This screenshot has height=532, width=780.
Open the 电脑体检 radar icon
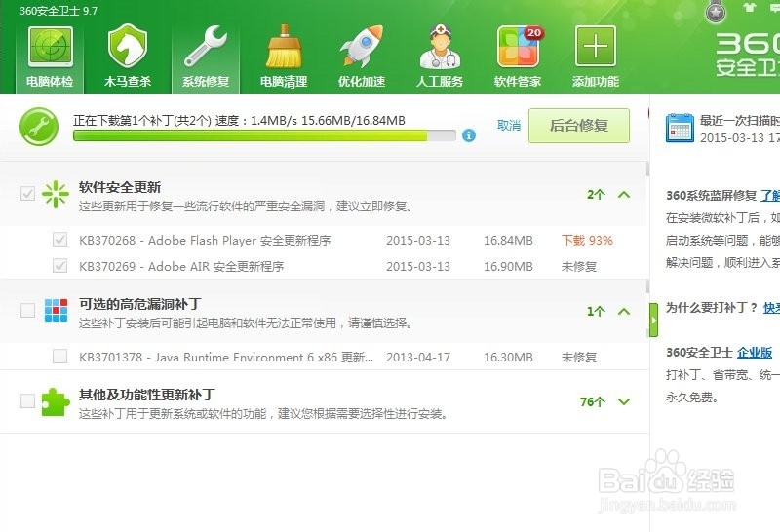[51, 47]
